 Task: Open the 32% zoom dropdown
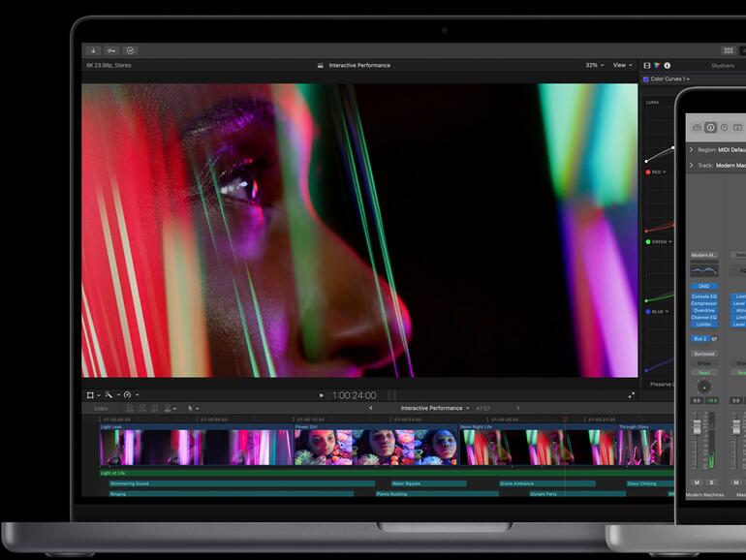592,65
